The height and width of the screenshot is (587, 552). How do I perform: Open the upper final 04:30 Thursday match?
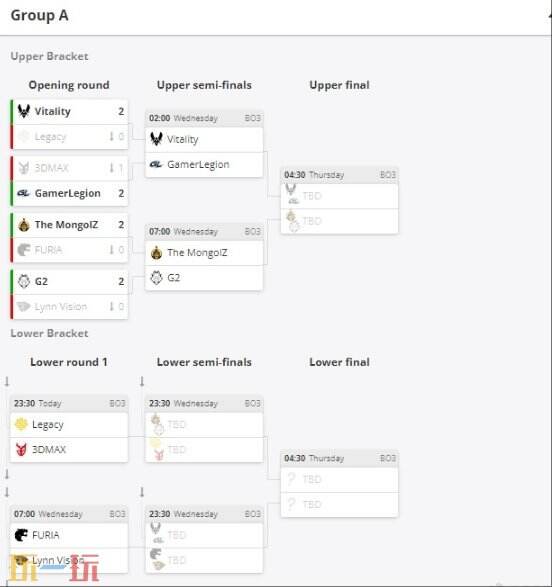coord(340,201)
